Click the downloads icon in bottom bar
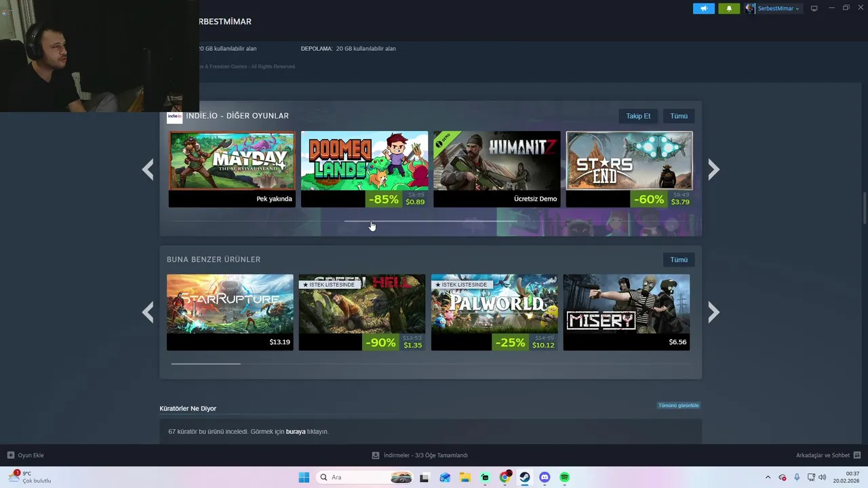The image size is (868, 488). click(x=376, y=455)
